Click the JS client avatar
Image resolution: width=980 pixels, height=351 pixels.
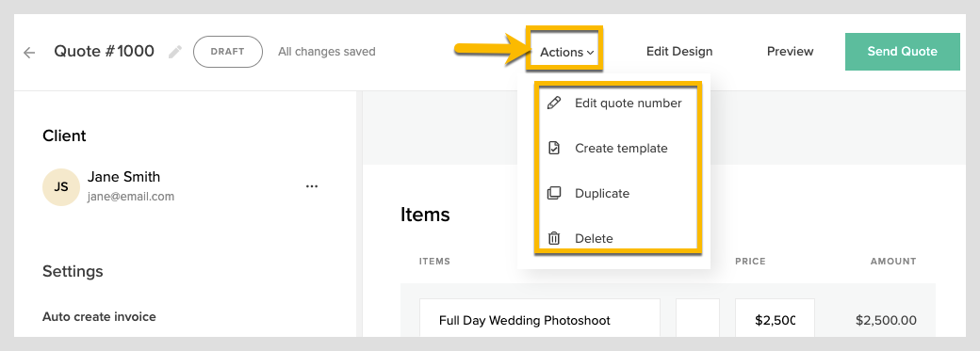60,186
